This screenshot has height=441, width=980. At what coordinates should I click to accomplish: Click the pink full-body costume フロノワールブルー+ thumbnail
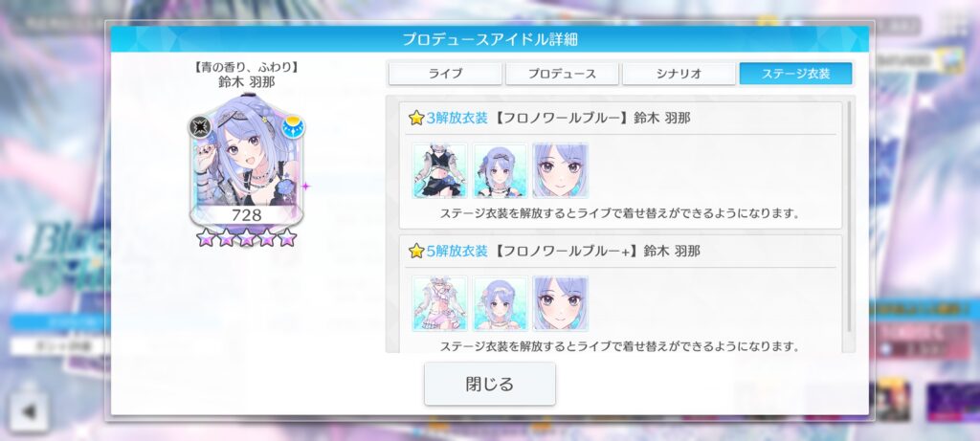click(x=439, y=303)
